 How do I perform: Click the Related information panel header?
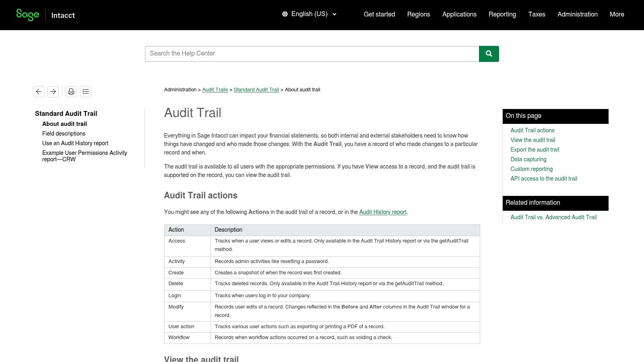(x=555, y=203)
